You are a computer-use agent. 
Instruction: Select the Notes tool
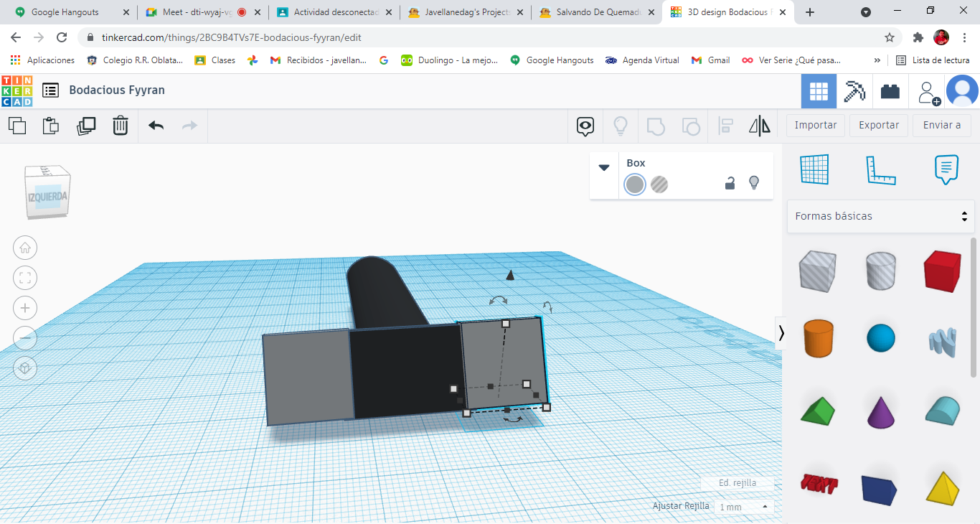[x=946, y=169]
